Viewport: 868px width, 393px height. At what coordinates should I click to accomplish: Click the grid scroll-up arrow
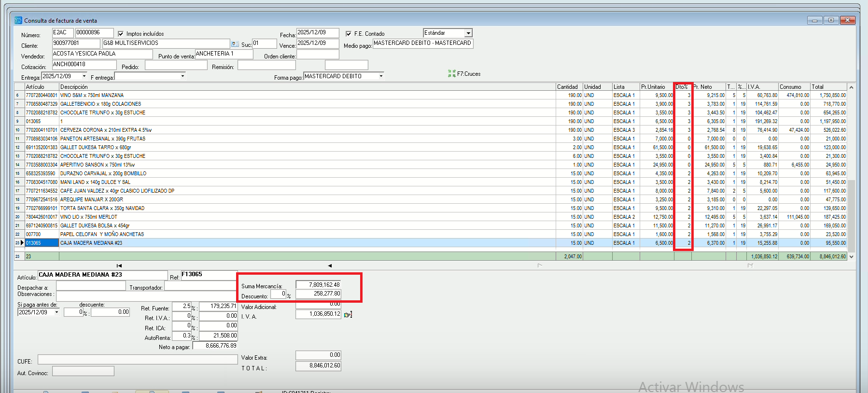[x=851, y=87]
